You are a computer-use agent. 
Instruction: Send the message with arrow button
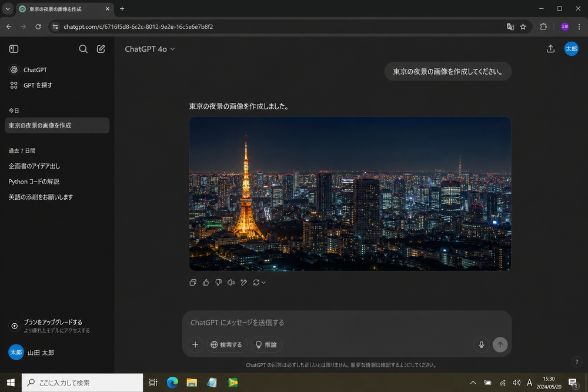[x=500, y=344]
